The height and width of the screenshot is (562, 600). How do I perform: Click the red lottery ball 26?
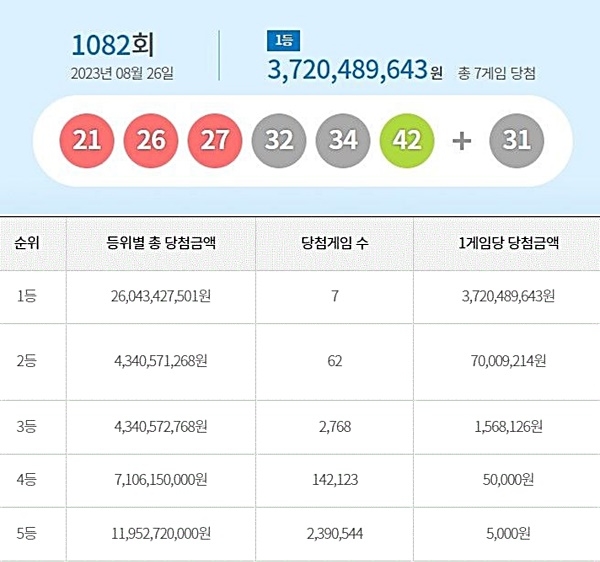pyautogui.click(x=151, y=141)
